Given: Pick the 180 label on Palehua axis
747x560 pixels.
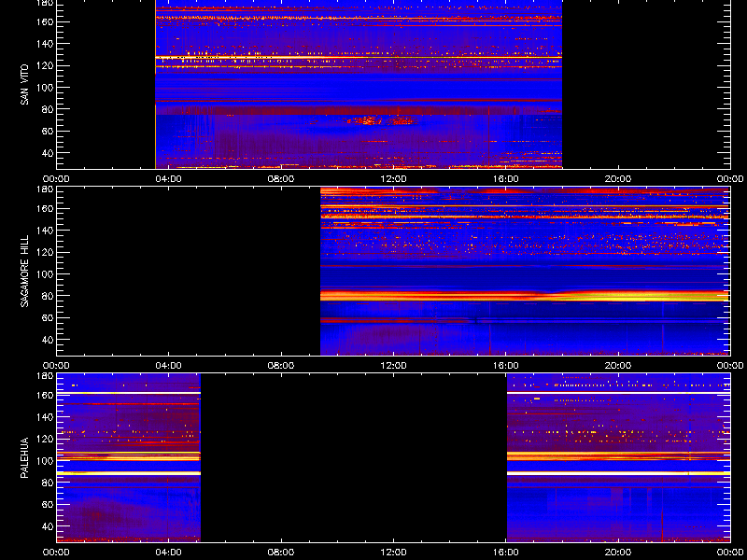Looking at the screenshot, I should pyautogui.click(x=46, y=375).
